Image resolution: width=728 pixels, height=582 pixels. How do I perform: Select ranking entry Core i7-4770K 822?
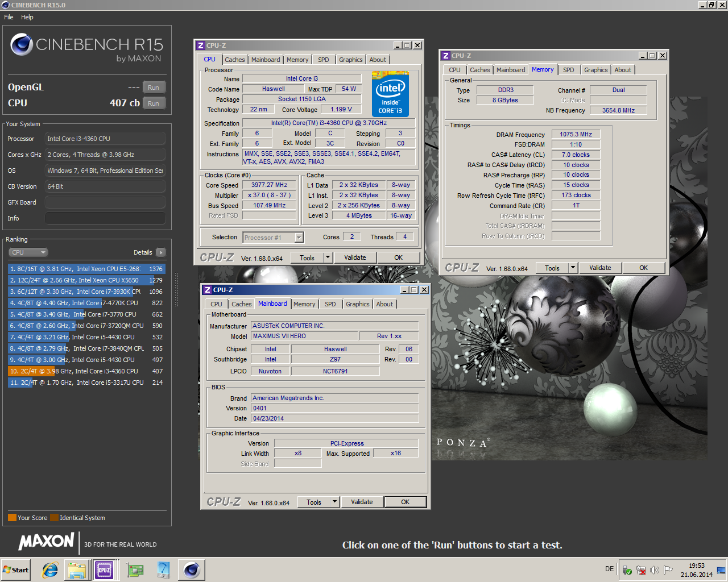(86, 303)
